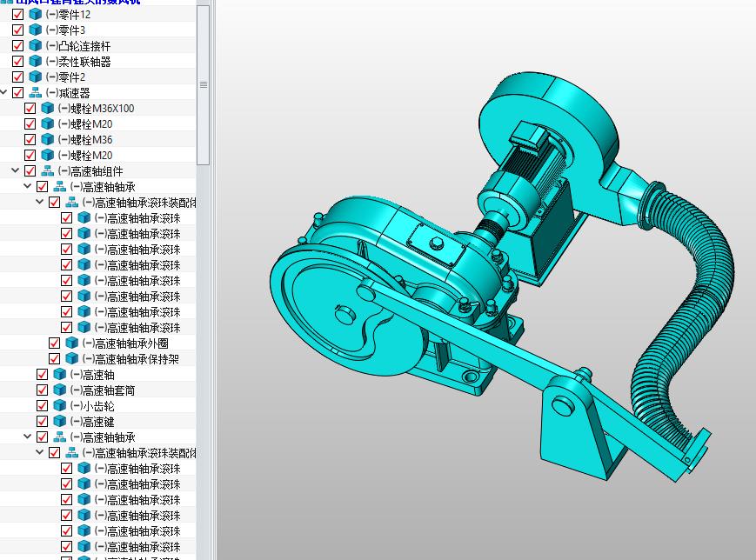
Task: Select the 零件12 tree row label
Action: point(68,15)
